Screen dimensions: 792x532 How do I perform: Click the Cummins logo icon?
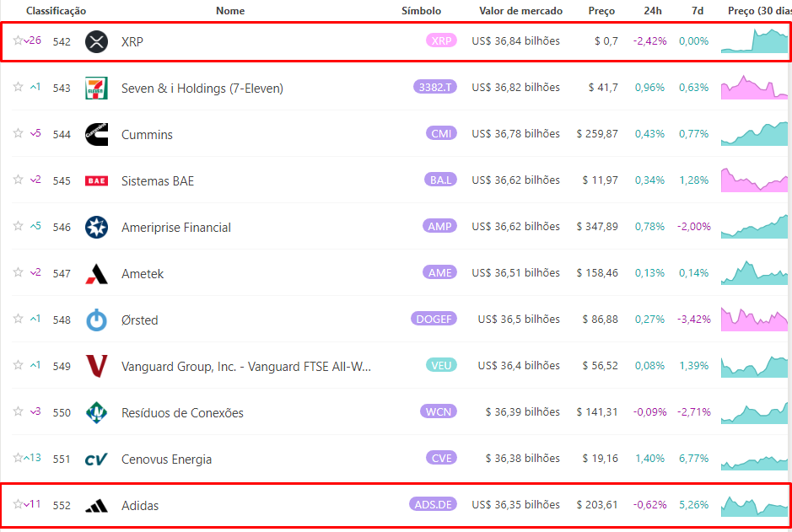pos(96,134)
